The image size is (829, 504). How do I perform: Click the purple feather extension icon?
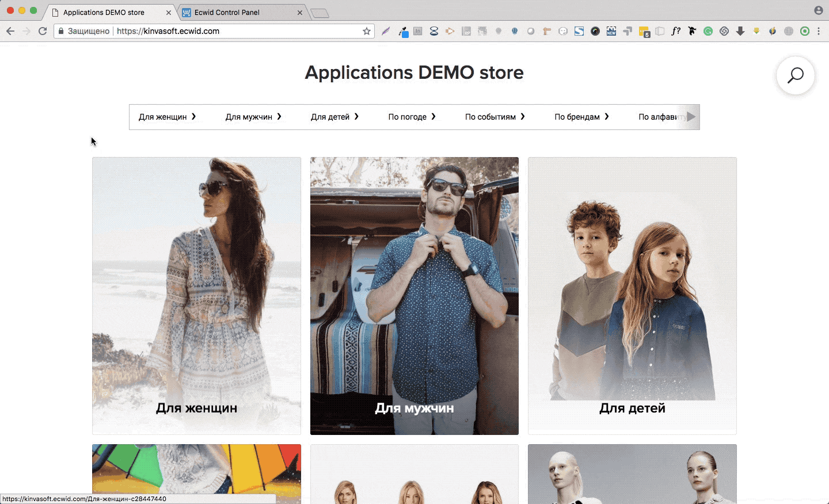pyautogui.click(x=386, y=31)
